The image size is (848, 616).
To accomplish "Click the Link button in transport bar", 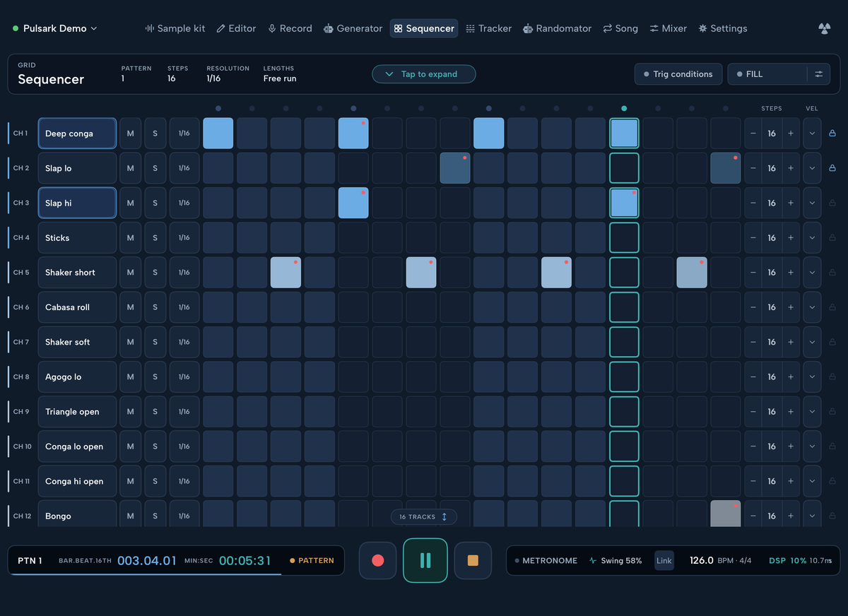I will 664,561.
